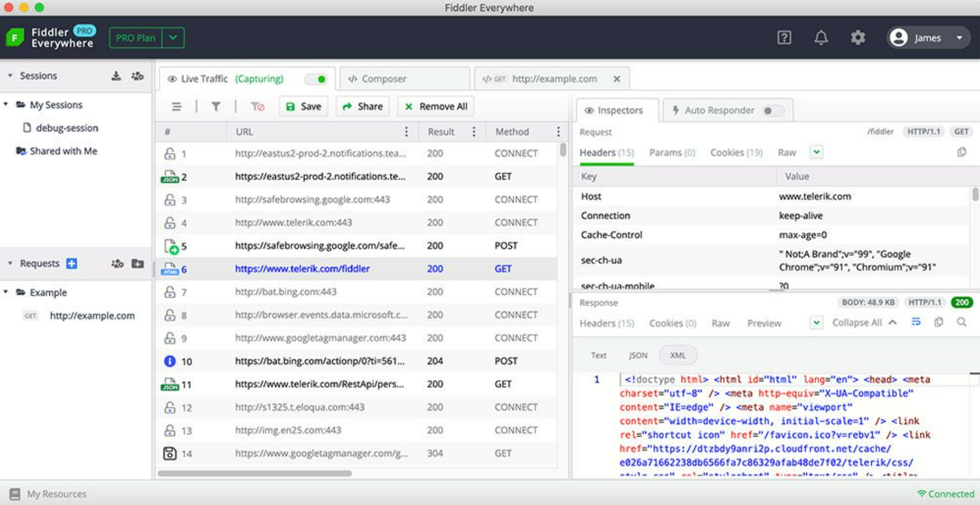Click the Share button
The width and height of the screenshot is (980, 505).
[x=362, y=106]
